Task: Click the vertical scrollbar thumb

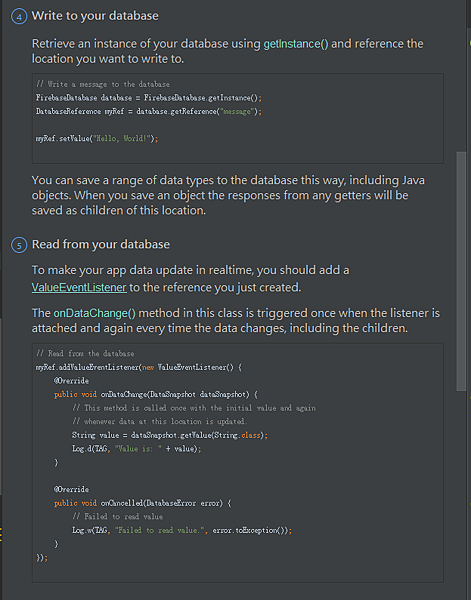Action: [461, 271]
